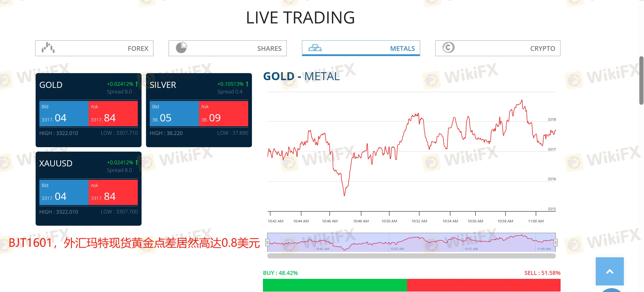
Task: Click XAUUSD LOW : 3307.700 value
Action: [x=119, y=212]
